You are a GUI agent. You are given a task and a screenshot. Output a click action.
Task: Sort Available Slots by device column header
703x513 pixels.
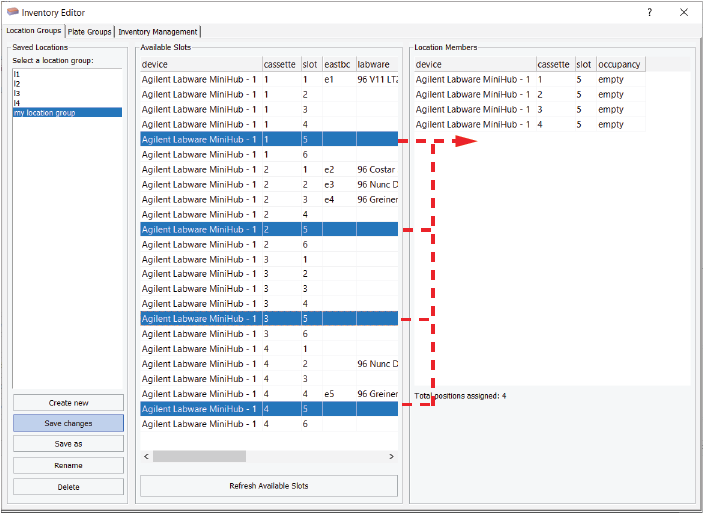201,64
